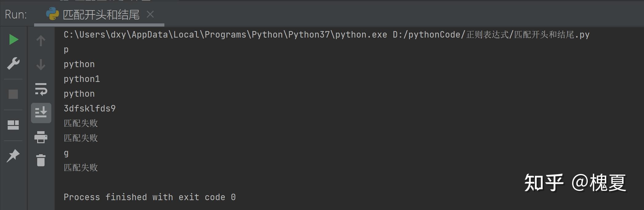
Task: Click the Run panel label
Action: coord(16,15)
